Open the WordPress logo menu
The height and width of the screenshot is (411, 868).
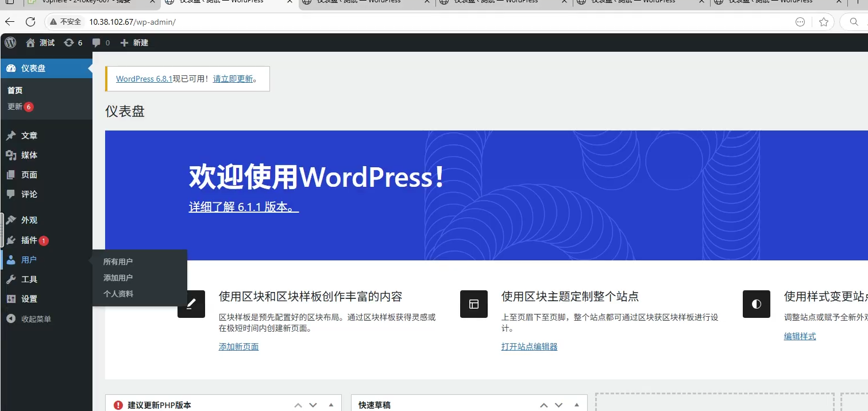pyautogui.click(x=10, y=43)
